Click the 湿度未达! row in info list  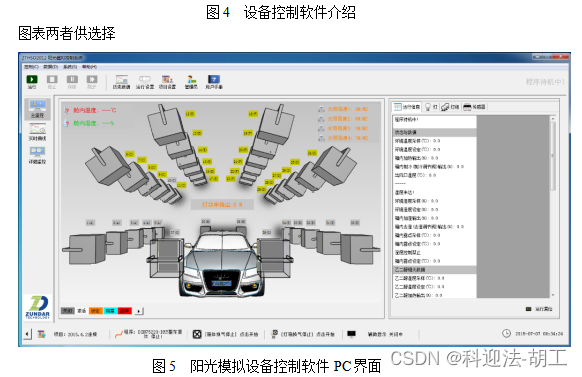[434, 193]
